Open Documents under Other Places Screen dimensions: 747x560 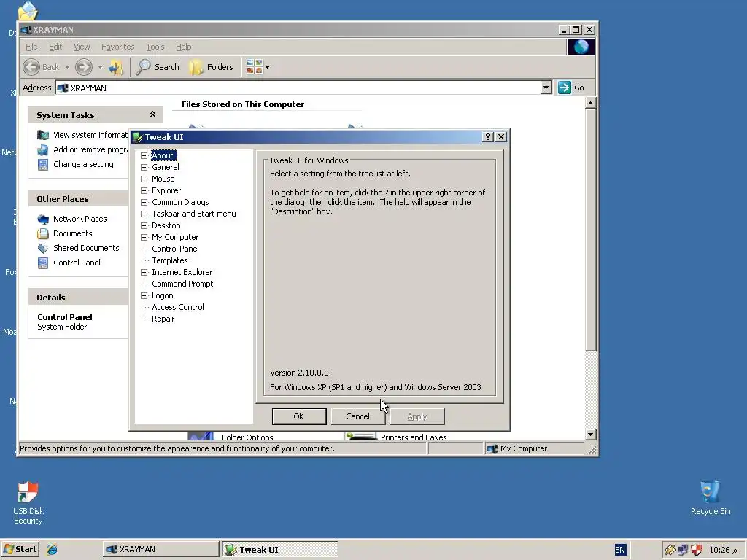(65, 234)
